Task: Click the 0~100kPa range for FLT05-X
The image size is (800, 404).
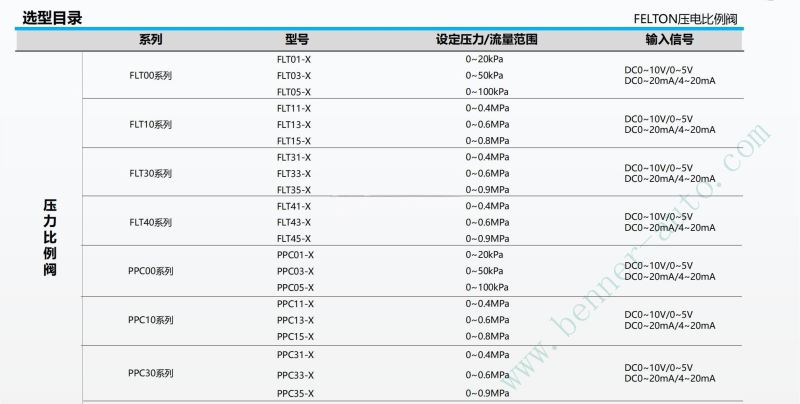Action: pos(484,92)
